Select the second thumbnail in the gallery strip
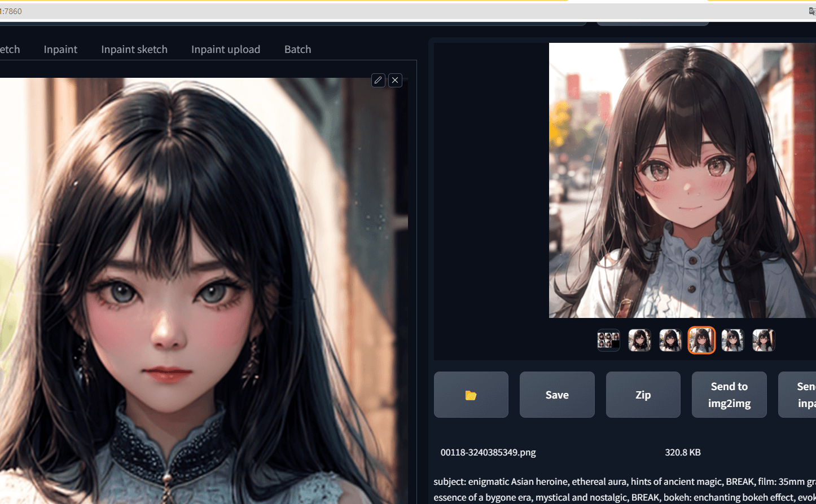816x504 pixels. pos(639,340)
